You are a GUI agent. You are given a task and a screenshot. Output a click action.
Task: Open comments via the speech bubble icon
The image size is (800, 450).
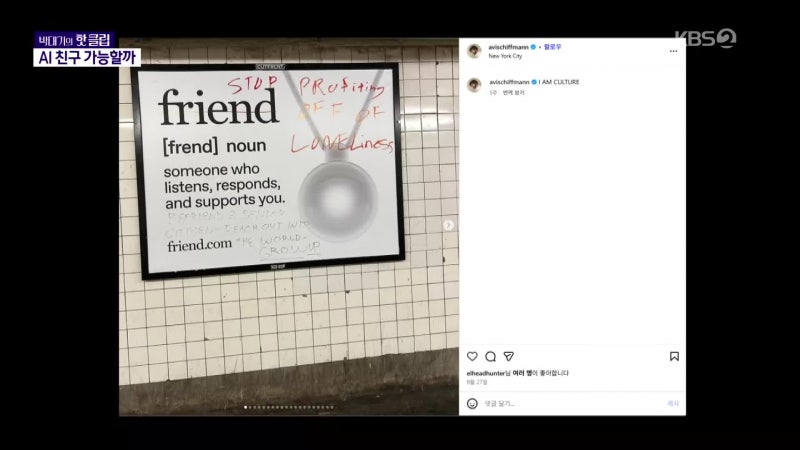pos(490,356)
